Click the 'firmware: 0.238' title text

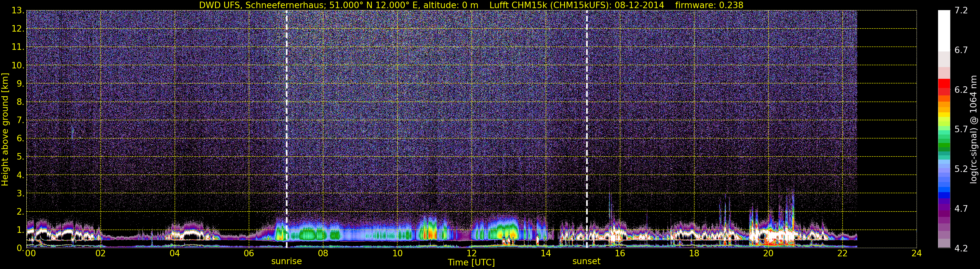(x=709, y=5)
